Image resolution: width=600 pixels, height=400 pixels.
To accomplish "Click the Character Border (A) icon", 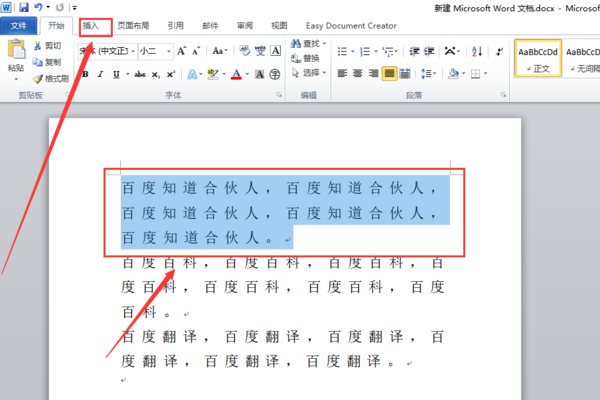I will point(276,51).
